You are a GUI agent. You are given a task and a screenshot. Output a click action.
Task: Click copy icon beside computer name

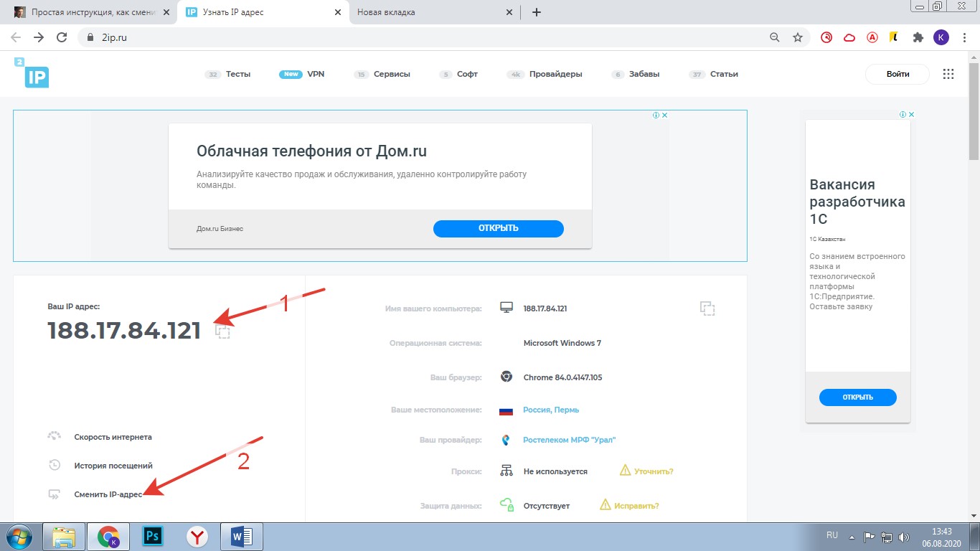[707, 309]
